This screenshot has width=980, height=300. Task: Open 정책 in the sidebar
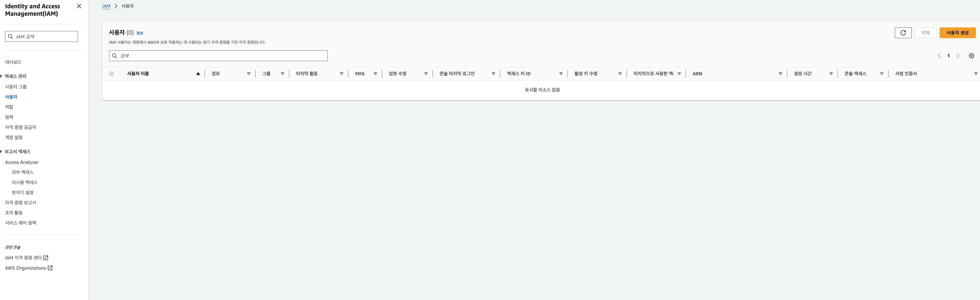(9, 117)
